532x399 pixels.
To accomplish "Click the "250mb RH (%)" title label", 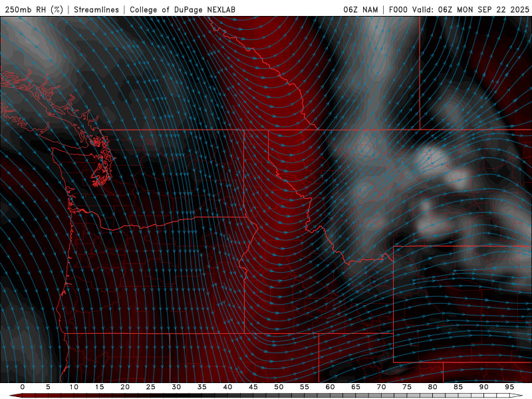I will pyautogui.click(x=34, y=9).
